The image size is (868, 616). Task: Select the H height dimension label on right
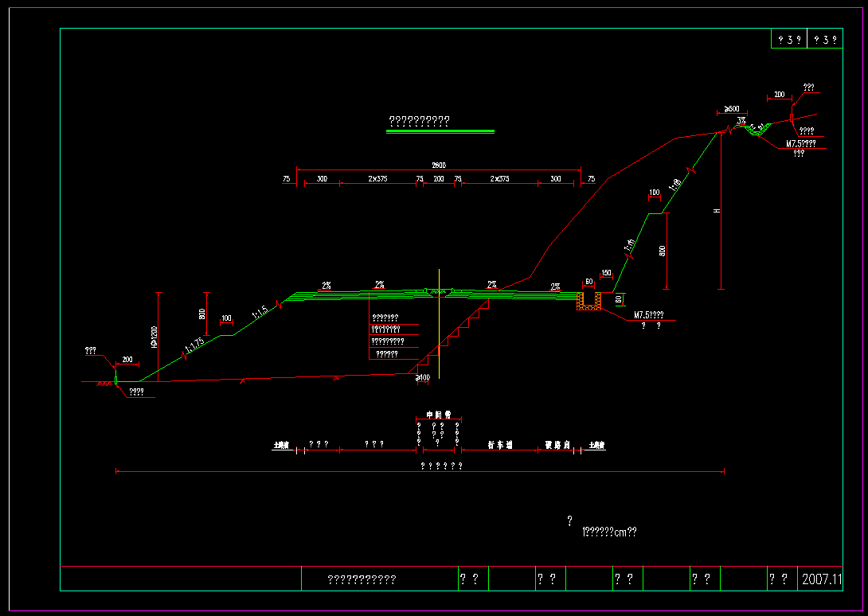click(x=717, y=211)
